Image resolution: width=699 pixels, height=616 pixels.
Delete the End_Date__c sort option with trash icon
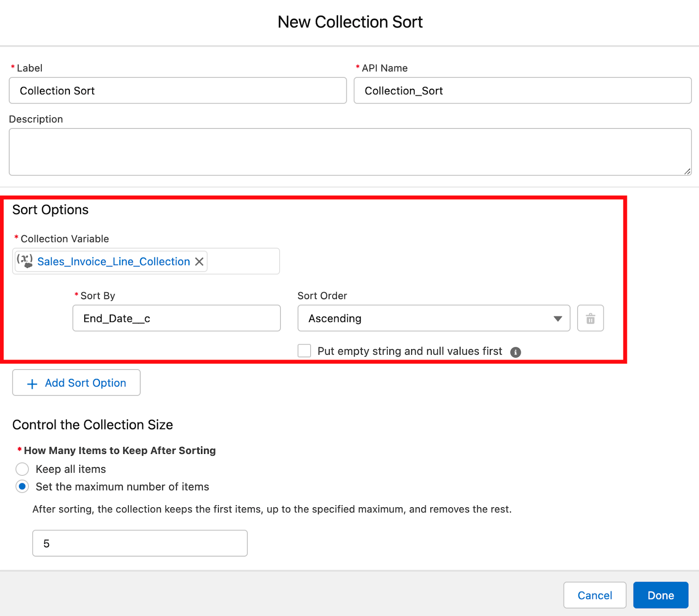click(x=590, y=318)
